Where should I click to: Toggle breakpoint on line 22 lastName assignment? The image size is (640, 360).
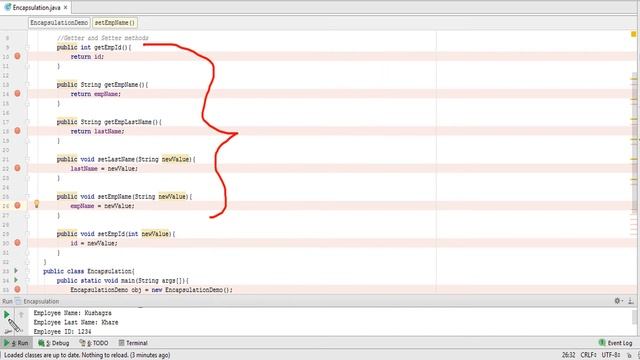click(x=18, y=168)
